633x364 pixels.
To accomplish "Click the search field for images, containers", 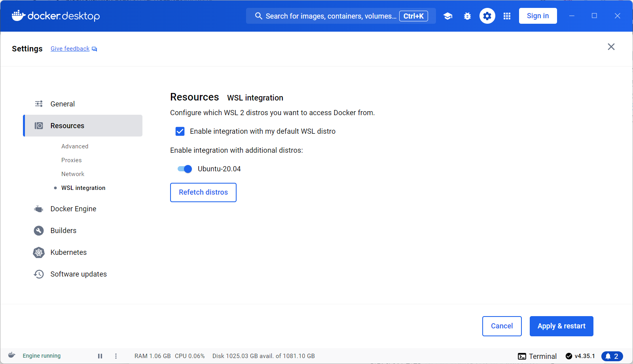I will (341, 16).
